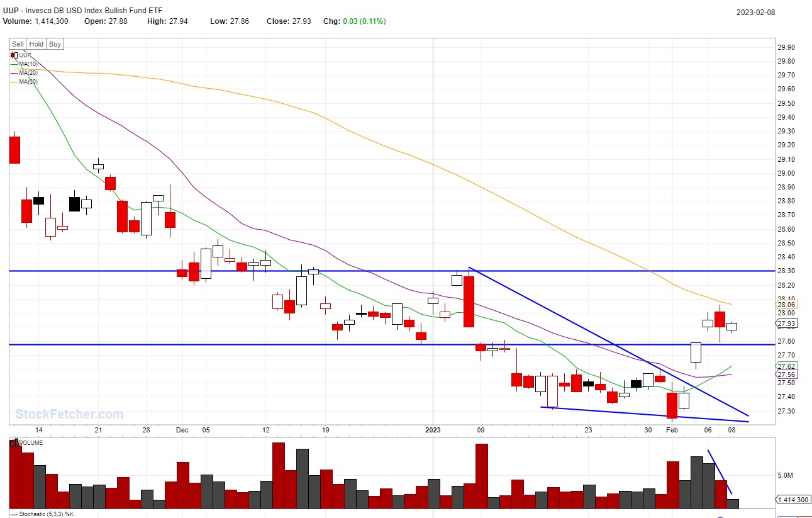Screen dimensions: 812x518
Task: Click the Stochastic (5,3,3) %K label
Action: pos(42,514)
